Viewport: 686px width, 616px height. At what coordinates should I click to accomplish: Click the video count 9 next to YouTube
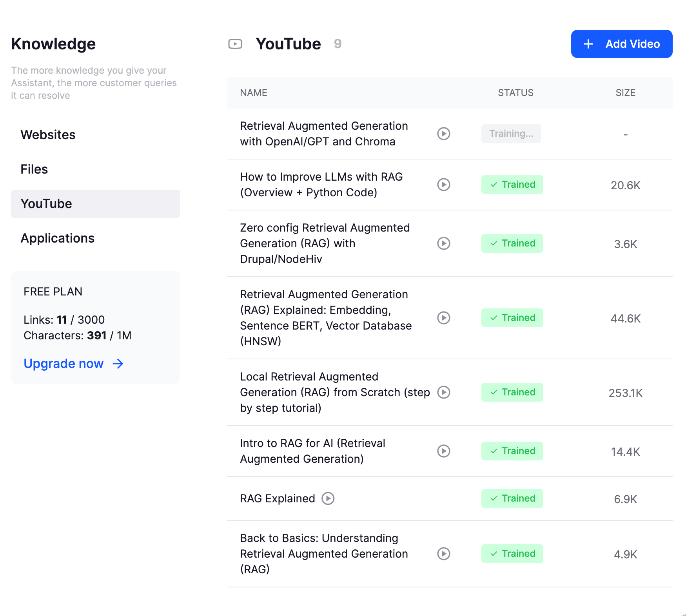point(338,44)
